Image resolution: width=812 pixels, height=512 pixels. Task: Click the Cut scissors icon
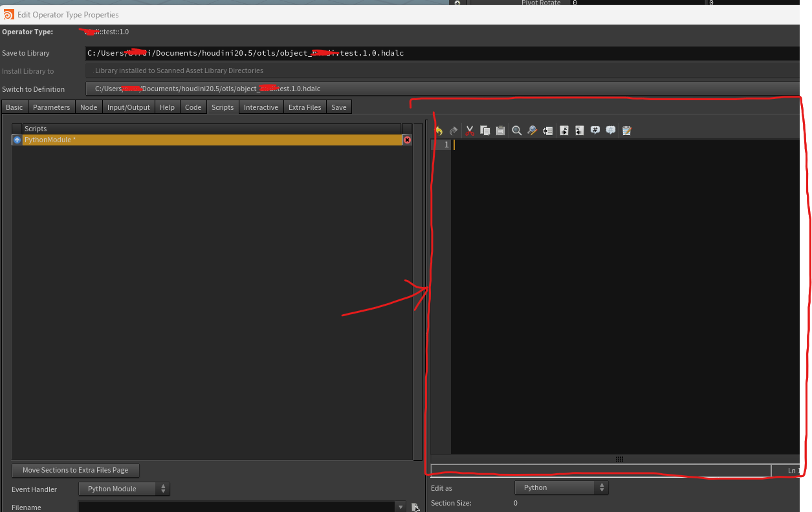[470, 131]
